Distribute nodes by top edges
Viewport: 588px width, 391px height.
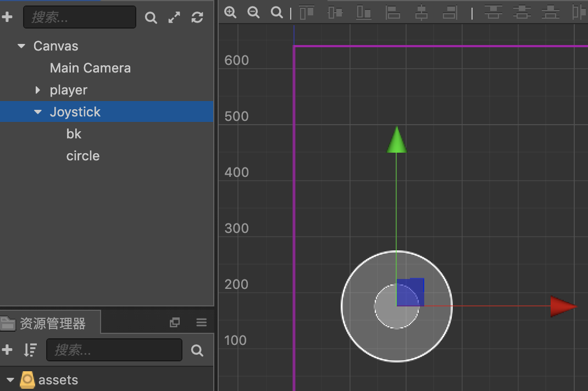click(x=493, y=13)
